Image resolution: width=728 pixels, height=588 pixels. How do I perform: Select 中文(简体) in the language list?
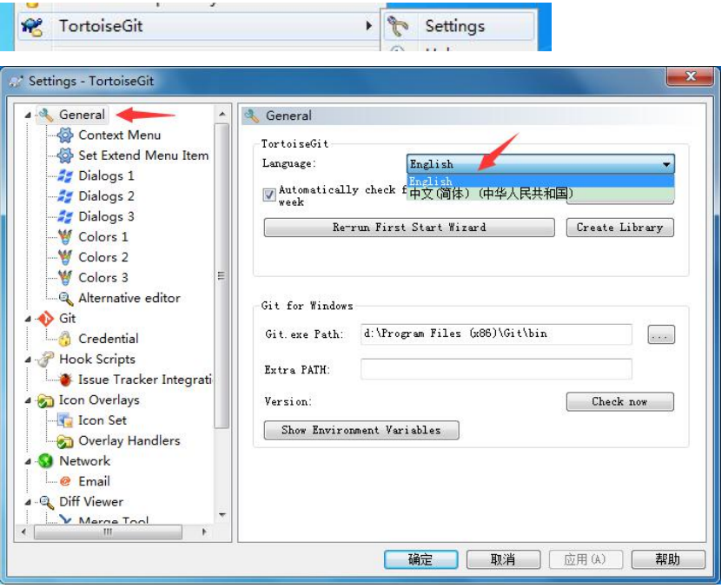[540, 194]
